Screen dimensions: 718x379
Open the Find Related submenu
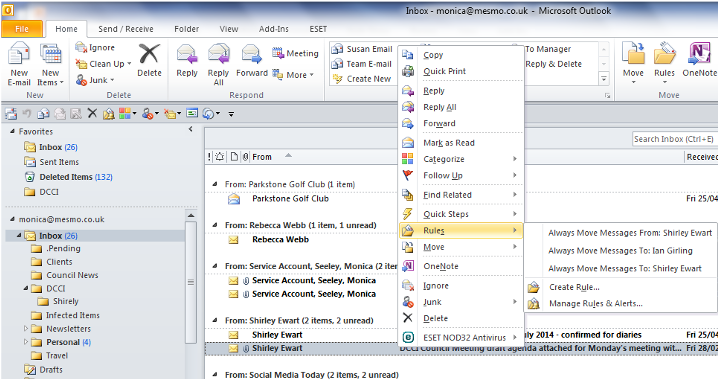(461, 195)
